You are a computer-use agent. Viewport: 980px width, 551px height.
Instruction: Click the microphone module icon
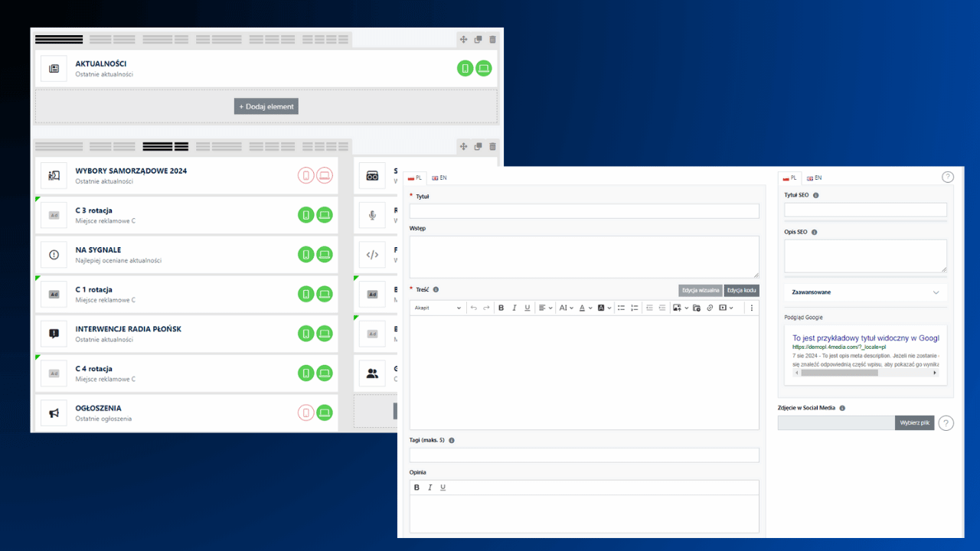coord(372,215)
